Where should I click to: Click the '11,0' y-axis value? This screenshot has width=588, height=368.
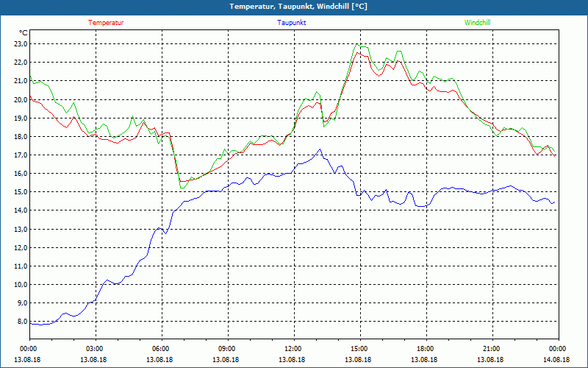tap(22, 266)
